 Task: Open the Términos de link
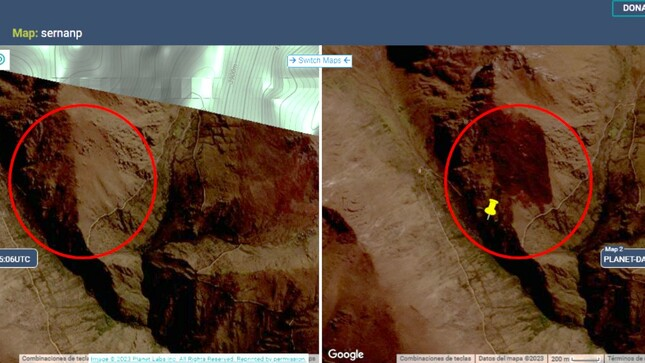click(625, 358)
